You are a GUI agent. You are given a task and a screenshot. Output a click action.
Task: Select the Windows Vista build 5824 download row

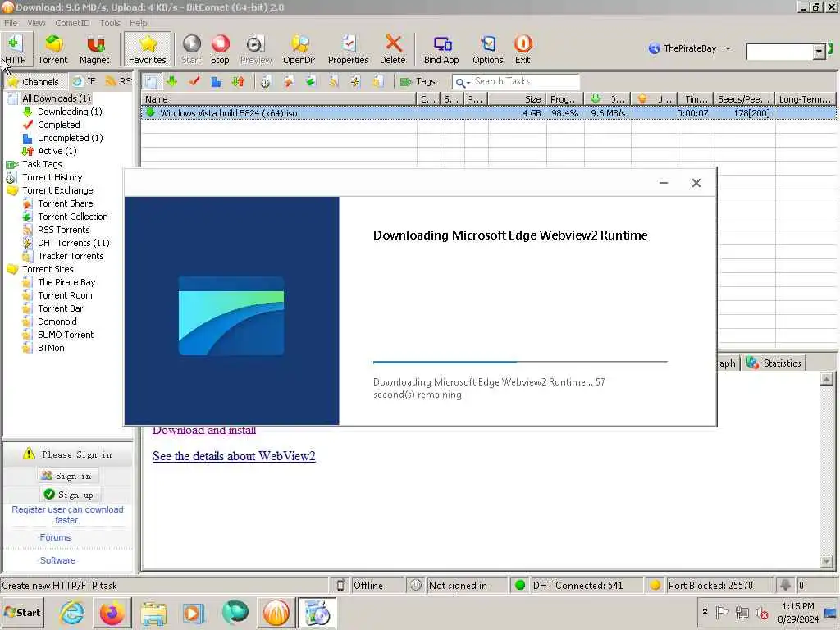pos(489,113)
